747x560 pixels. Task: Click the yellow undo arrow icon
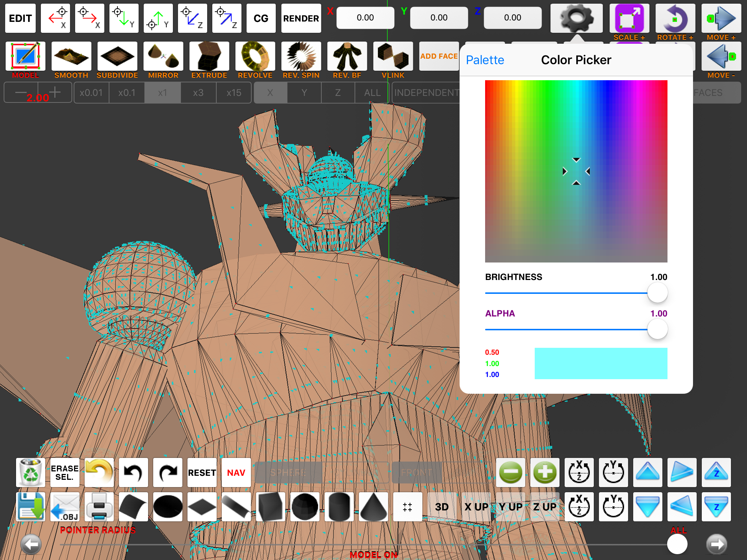[99, 472]
